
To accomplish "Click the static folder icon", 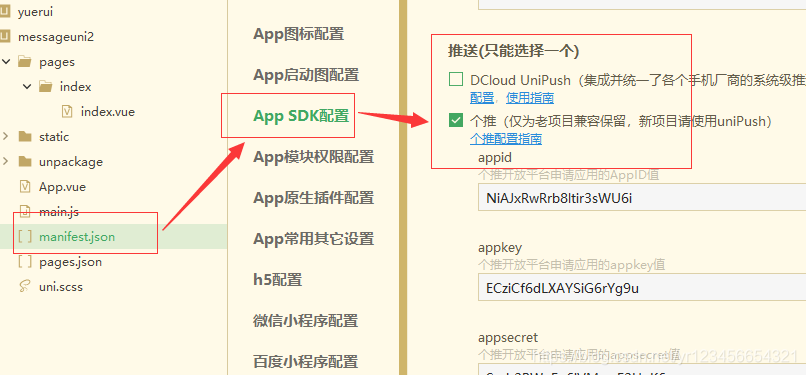I will coord(24,136).
